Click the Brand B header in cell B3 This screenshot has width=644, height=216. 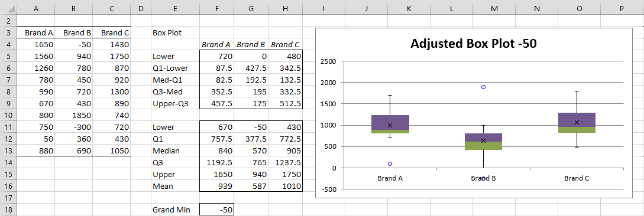click(74, 33)
